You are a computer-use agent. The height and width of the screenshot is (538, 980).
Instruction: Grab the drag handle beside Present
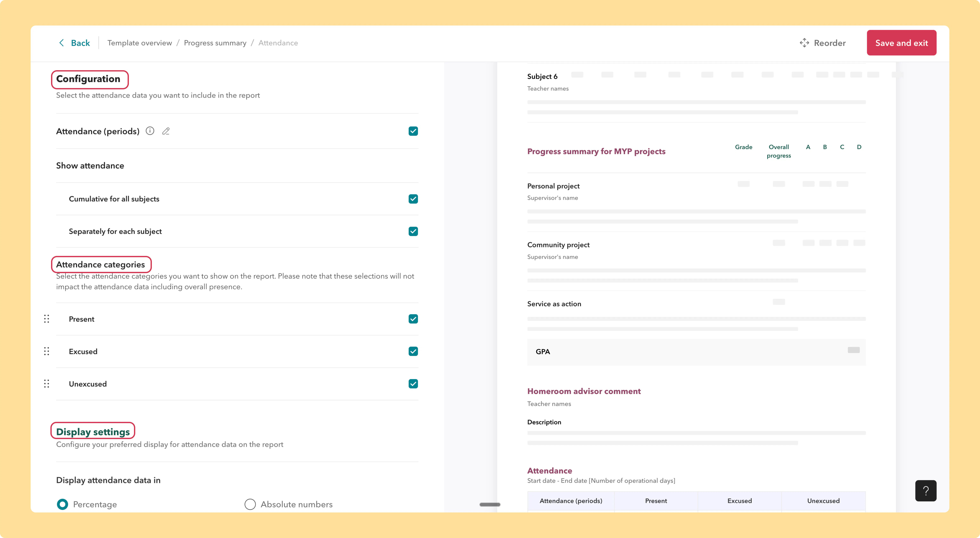[46, 319]
